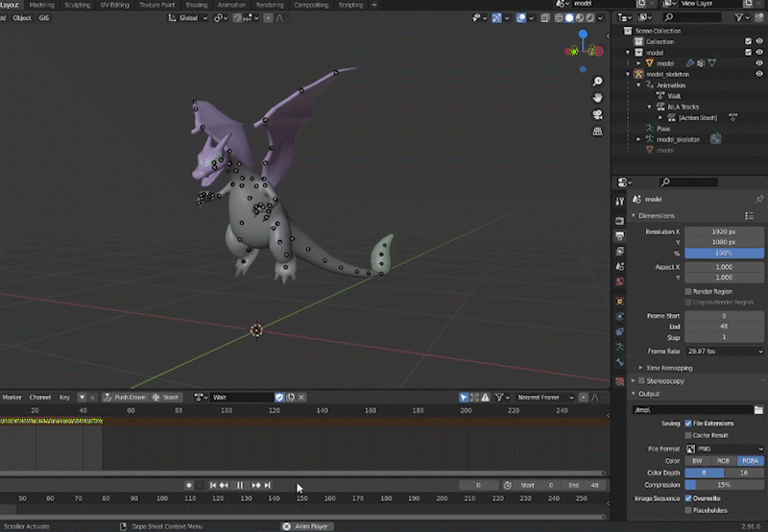Screen dimensions: 768x532
Task: Hide model_skeleton with its eye icon
Action: point(759,74)
